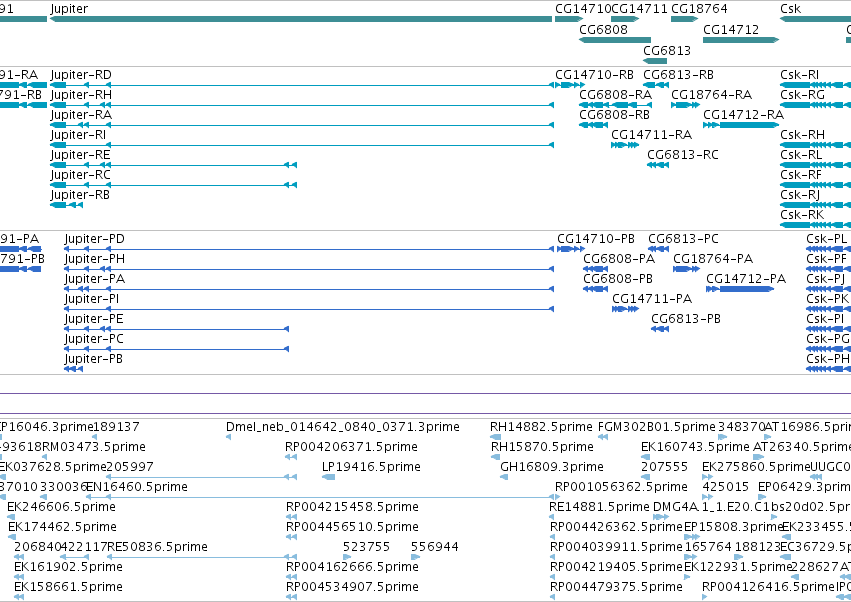Select protein Jupiter-PA

click(x=309, y=289)
